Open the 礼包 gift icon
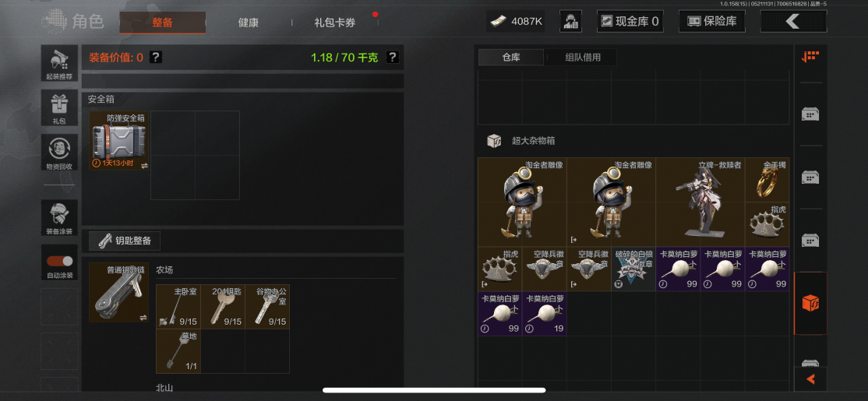The height and width of the screenshot is (401, 868). click(59, 108)
